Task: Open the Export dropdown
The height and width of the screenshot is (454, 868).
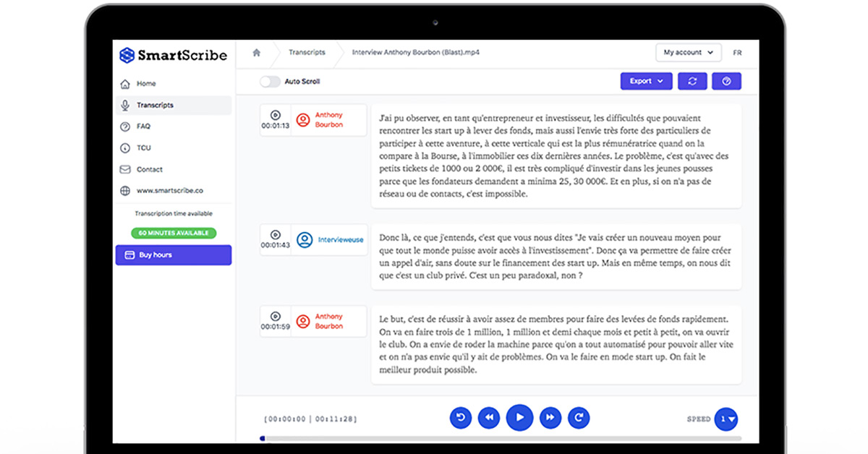Action: click(x=647, y=82)
